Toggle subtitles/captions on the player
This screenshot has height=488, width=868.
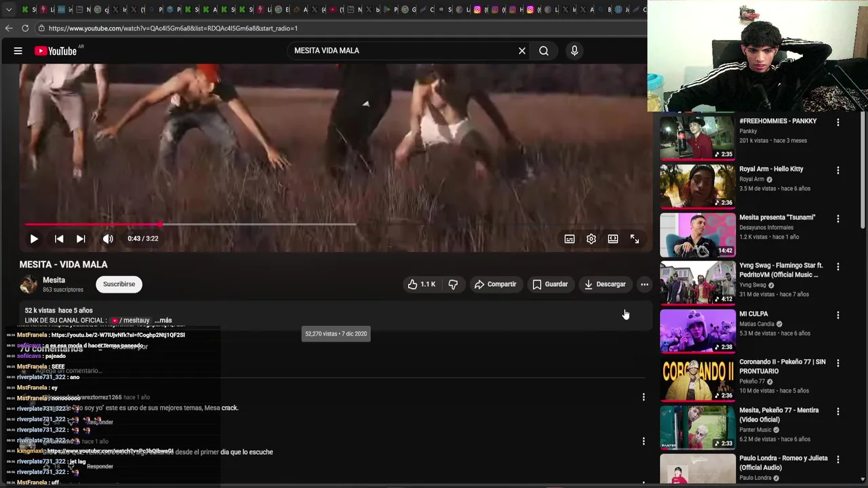(x=570, y=239)
